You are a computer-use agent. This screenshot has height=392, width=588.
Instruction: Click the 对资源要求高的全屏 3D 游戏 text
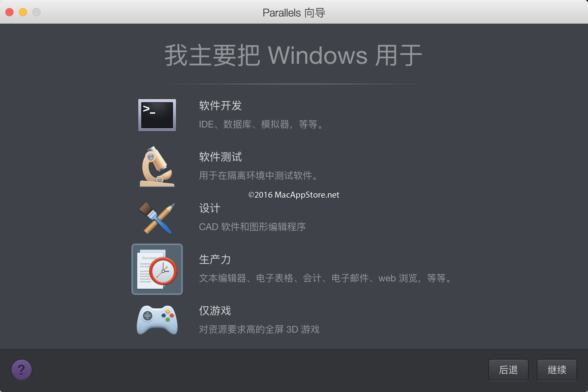pos(259,330)
